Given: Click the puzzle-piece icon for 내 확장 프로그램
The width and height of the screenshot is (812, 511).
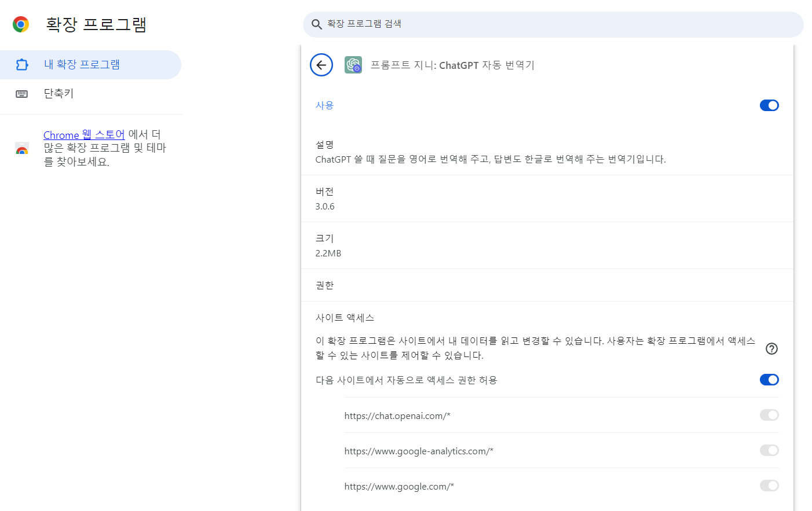Looking at the screenshot, I should click(x=22, y=65).
